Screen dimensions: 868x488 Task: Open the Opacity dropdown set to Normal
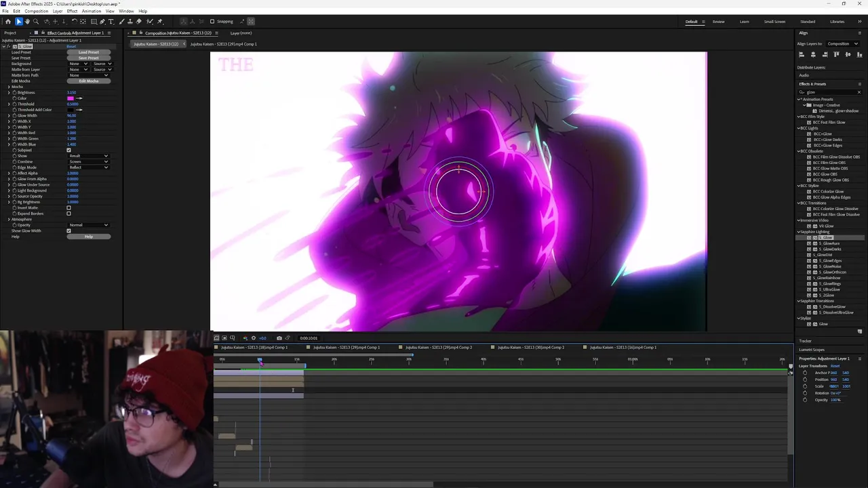coord(89,225)
